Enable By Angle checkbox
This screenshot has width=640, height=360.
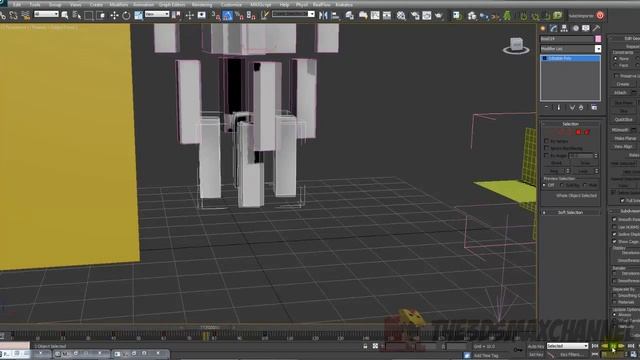[x=547, y=156]
